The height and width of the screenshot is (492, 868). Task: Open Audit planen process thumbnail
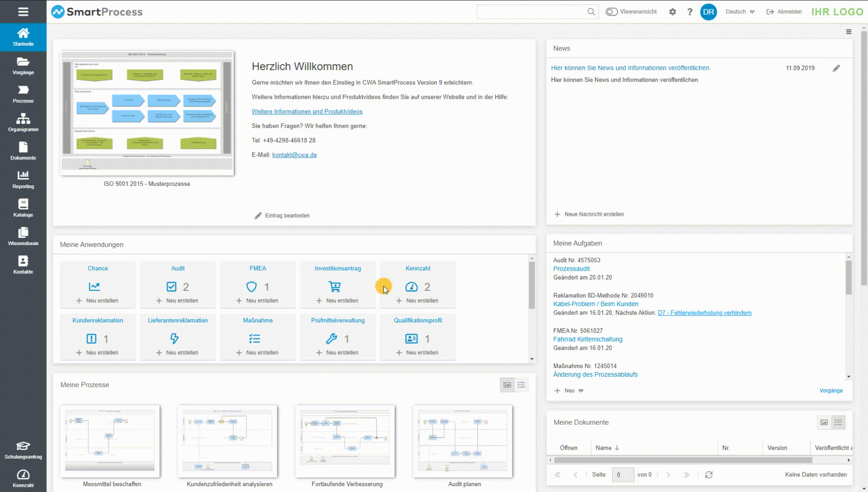pyautogui.click(x=462, y=441)
